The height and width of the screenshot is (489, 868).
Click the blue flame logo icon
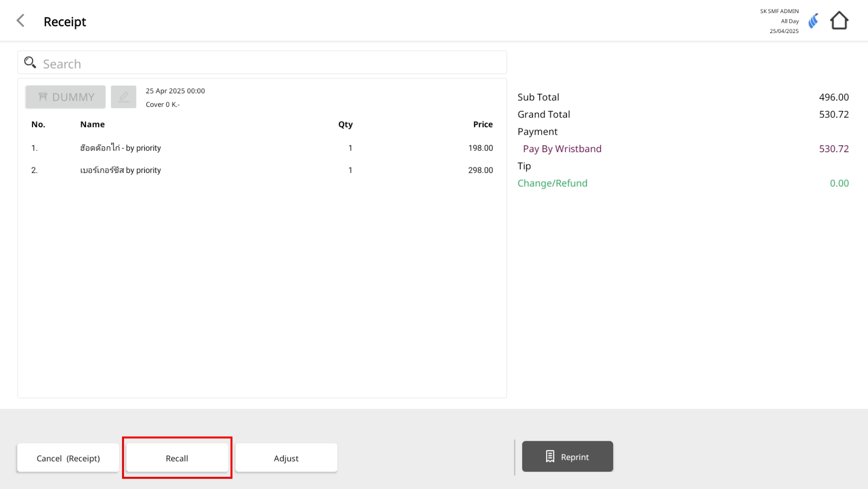(x=813, y=21)
